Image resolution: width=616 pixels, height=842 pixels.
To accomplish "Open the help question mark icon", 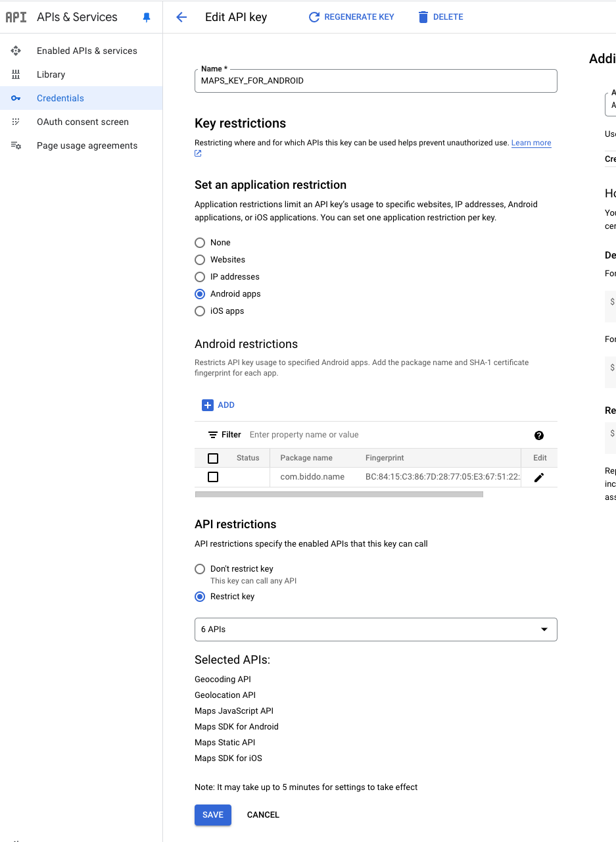I will (x=539, y=435).
